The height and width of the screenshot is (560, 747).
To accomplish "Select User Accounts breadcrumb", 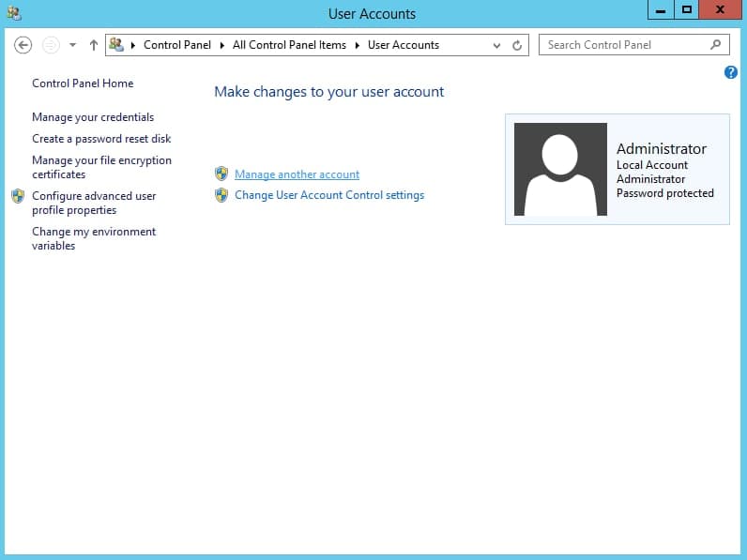I will (403, 45).
